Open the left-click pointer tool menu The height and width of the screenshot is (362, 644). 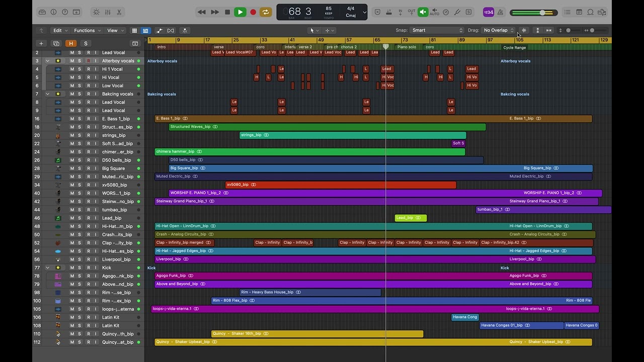[313, 30]
